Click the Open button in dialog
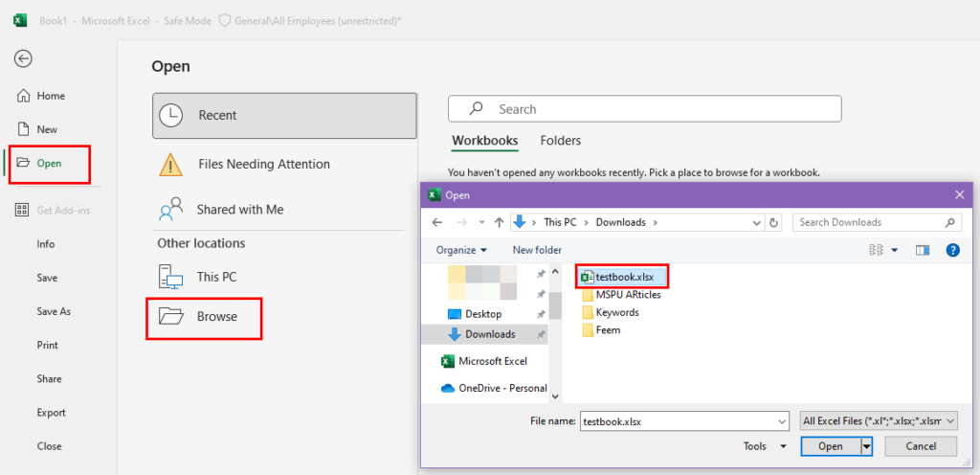This screenshot has height=475, width=980. coord(831,446)
